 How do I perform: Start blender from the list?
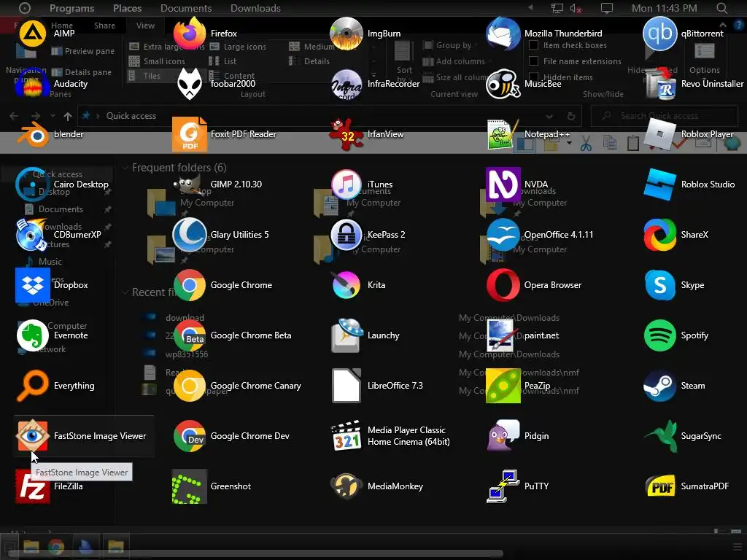tap(50, 134)
